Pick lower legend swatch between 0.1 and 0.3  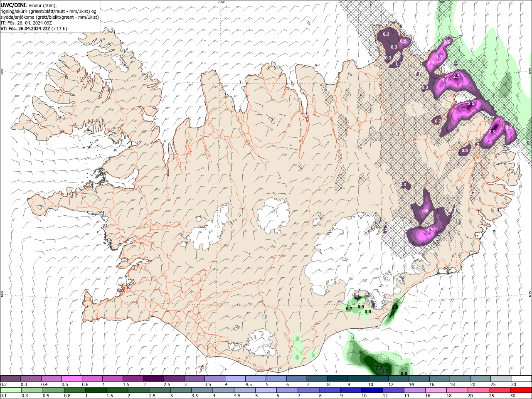pos(10,390)
